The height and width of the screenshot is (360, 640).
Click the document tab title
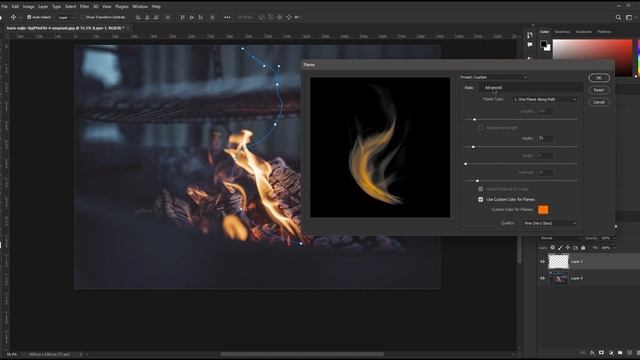pyautogui.click(x=65, y=28)
